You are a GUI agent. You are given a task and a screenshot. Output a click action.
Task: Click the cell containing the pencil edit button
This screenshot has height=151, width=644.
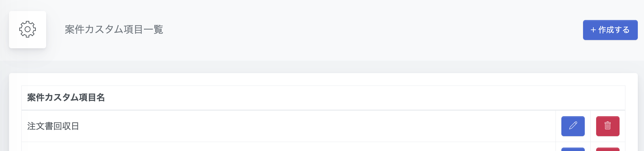[x=573, y=126]
